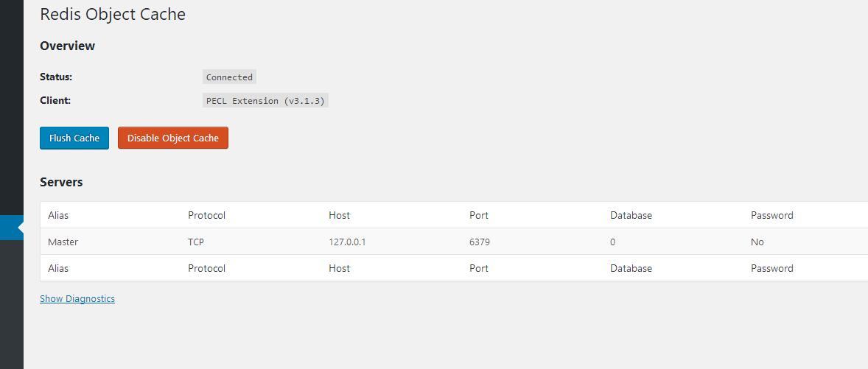Click the white arrow pointer in the sidebar
868x369 pixels.
click(x=21, y=228)
